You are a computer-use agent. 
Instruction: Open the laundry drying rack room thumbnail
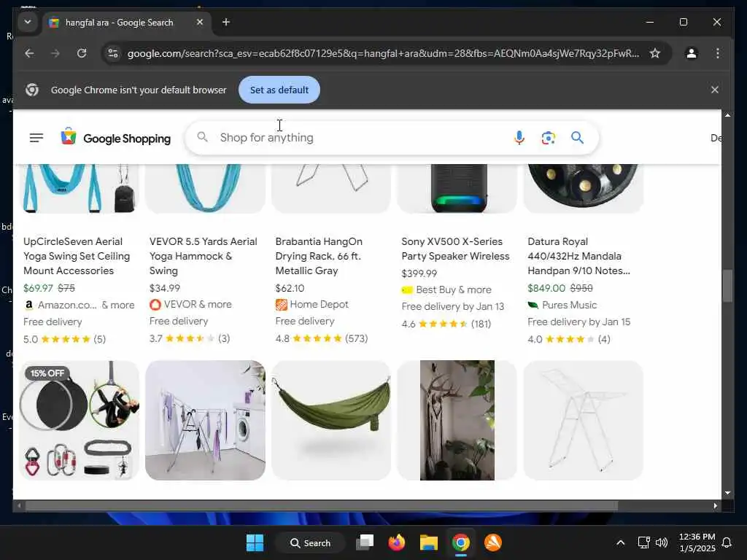click(x=205, y=420)
